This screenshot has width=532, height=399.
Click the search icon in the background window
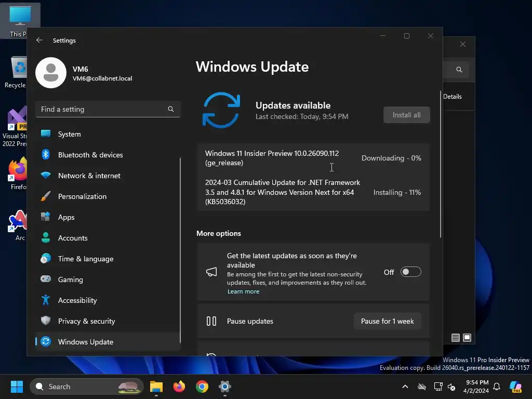tap(459, 70)
